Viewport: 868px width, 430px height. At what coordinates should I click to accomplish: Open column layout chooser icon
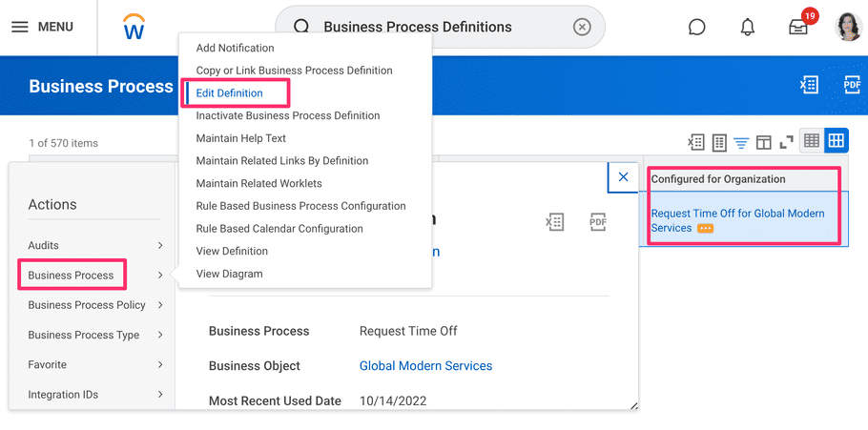(x=763, y=143)
